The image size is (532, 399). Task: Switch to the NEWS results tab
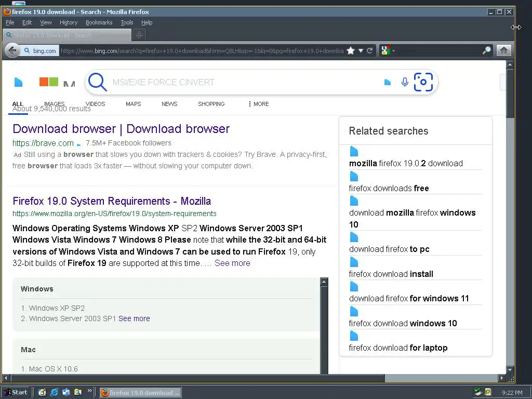(x=169, y=104)
